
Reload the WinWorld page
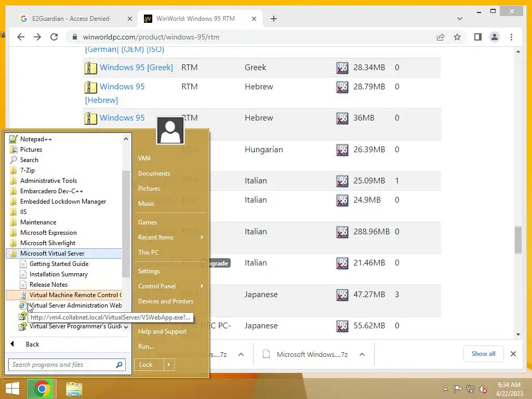pyautogui.click(x=54, y=37)
